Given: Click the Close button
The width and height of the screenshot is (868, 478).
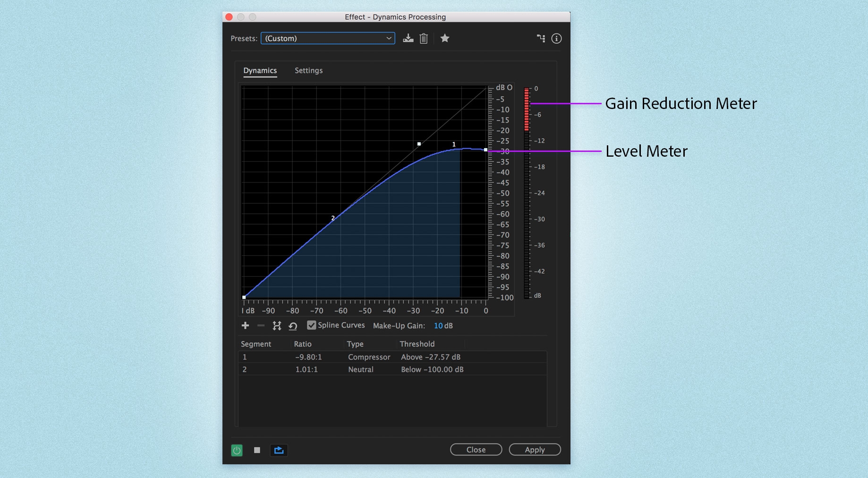Looking at the screenshot, I should pyautogui.click(x=476, y=449).
